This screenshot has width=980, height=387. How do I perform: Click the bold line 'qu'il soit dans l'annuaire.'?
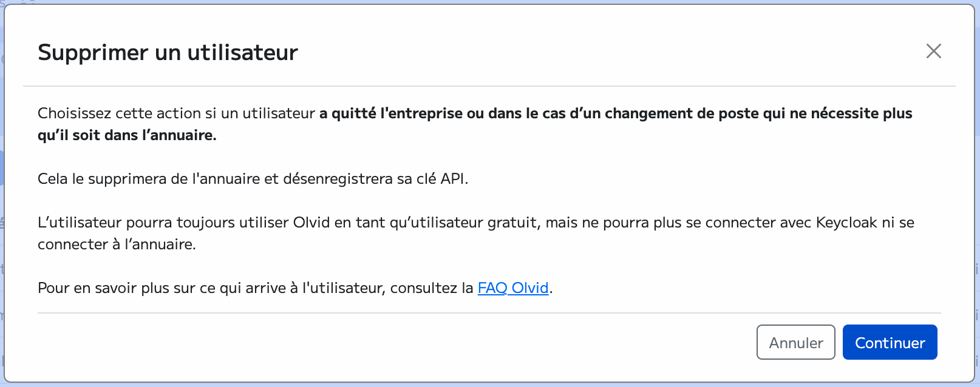127,135
